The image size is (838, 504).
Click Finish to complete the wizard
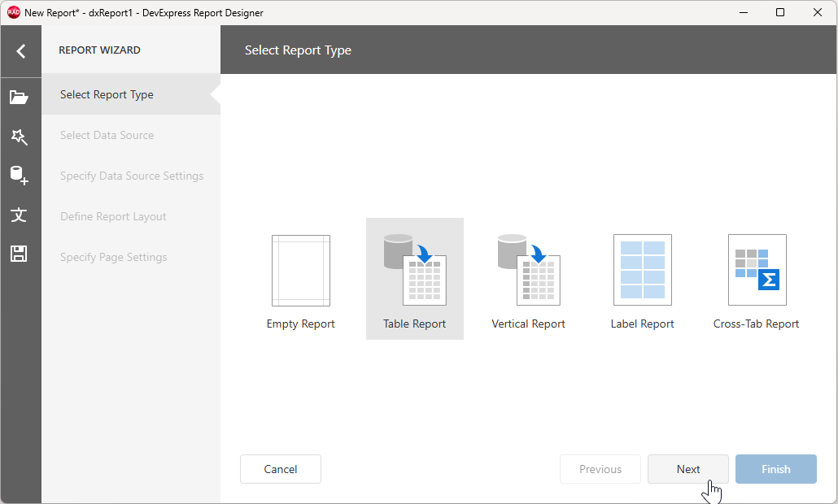(775, 469)
